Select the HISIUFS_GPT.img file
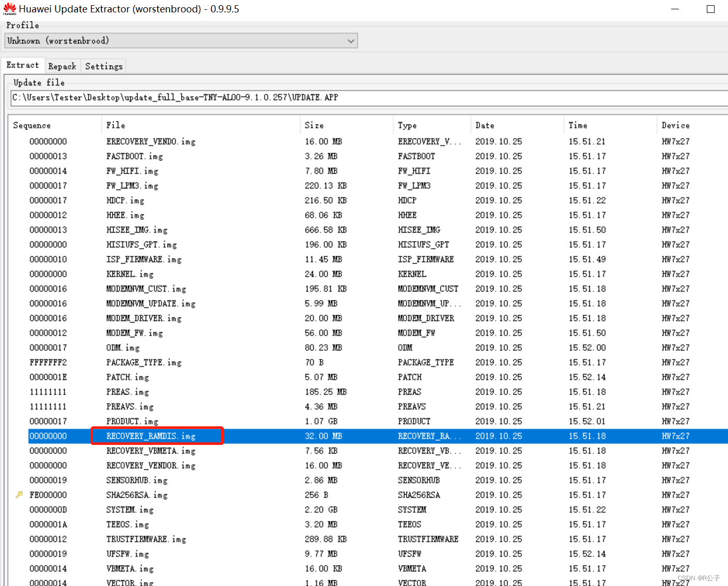The height and width of the screenshot is (586, 728). pyautogui.click(x=141, y=244)
